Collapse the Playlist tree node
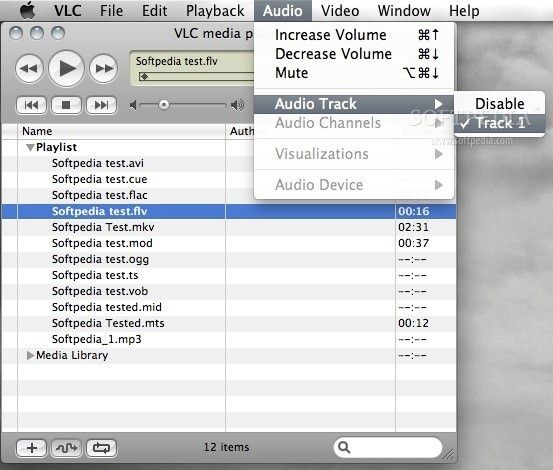 tap(30, 147)
